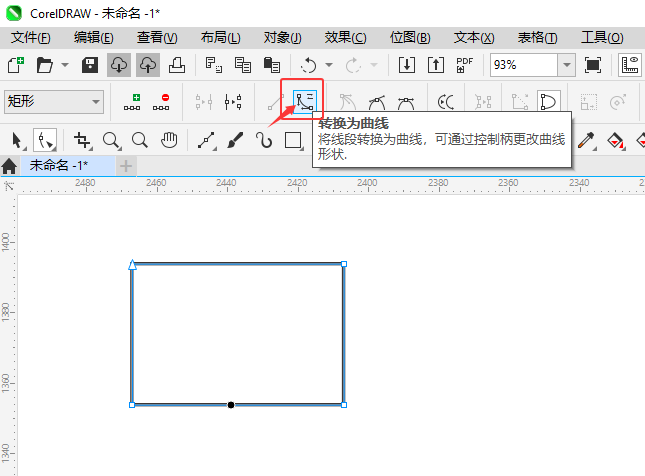Create a new document with the New icon
The width and height of the screenshot is (645, 476).
(x=16, y=65)
